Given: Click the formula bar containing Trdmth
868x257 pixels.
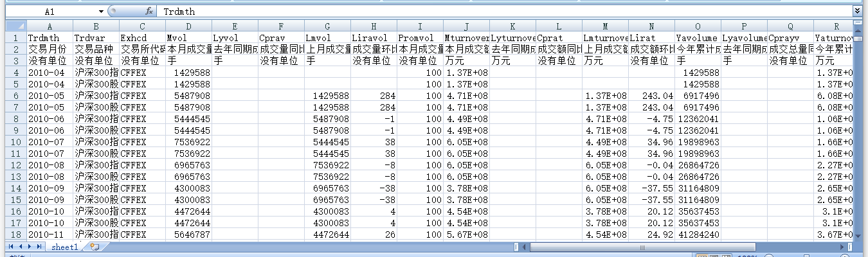Looking at the screenshot, I should coord(505,12).
